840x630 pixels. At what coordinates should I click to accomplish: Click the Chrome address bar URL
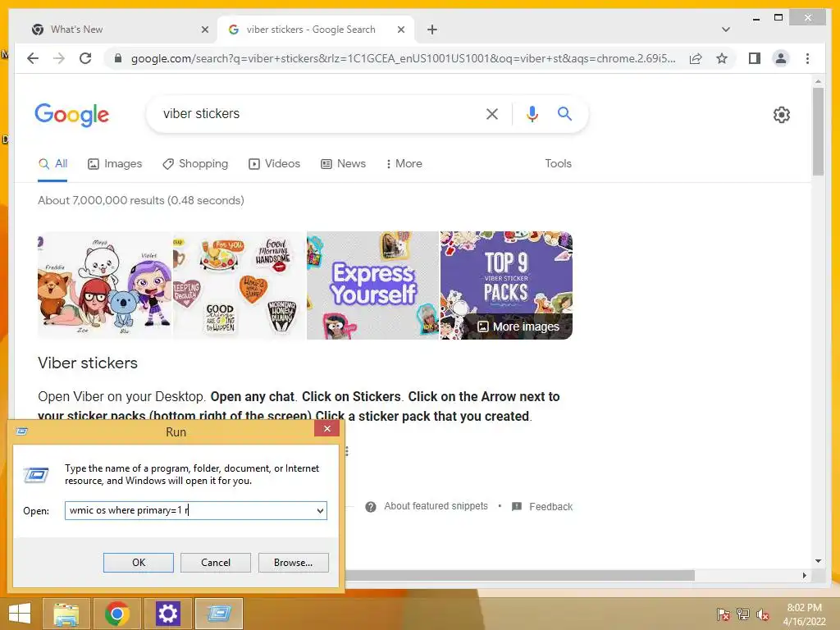tap(403, 58)
